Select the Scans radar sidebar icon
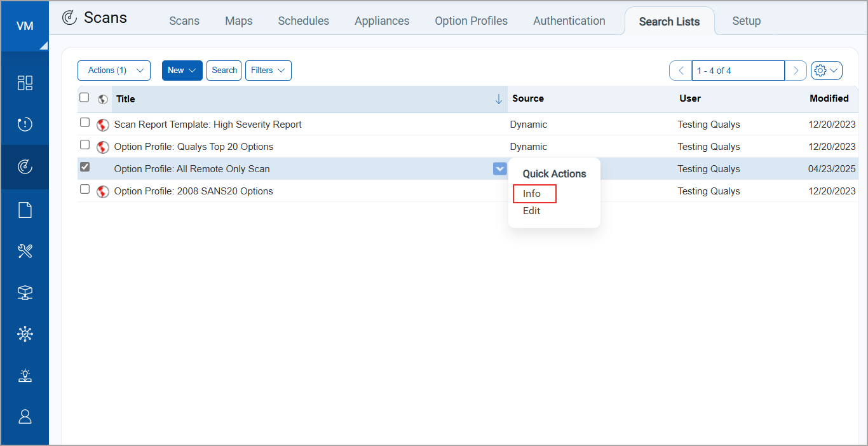868x446 pixels. 25,167
